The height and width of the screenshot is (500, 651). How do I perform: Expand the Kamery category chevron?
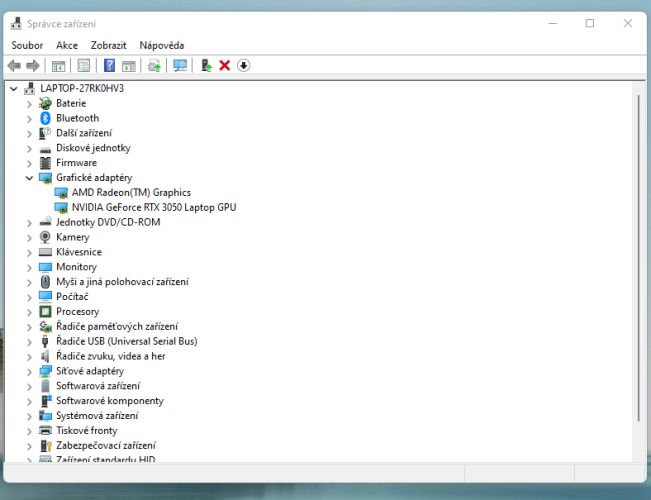[29, 238]
